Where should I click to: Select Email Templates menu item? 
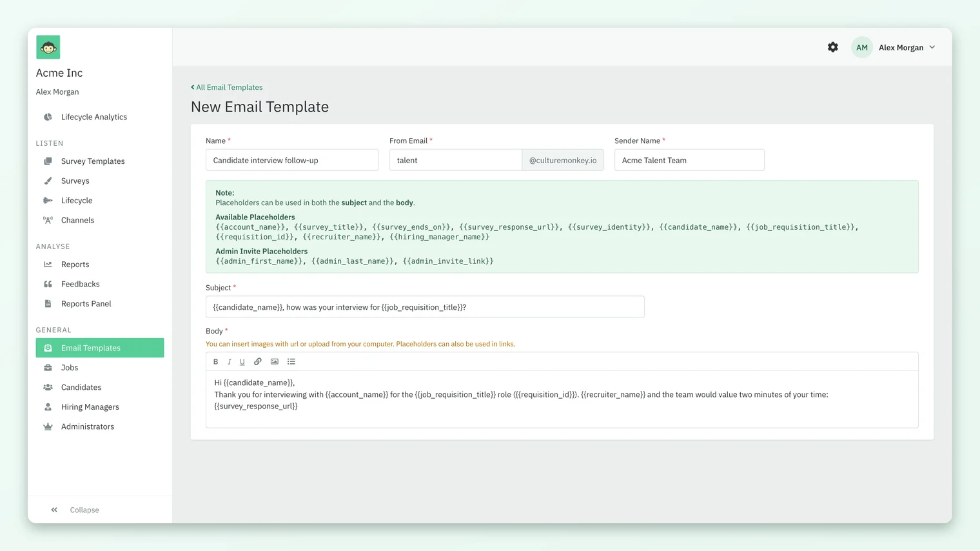click(x=100, y=348)
